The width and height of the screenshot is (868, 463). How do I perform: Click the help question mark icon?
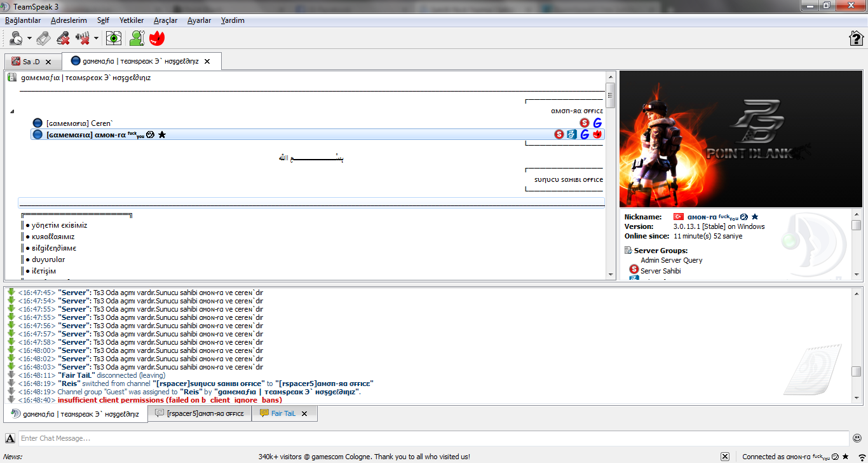(856, 39)
